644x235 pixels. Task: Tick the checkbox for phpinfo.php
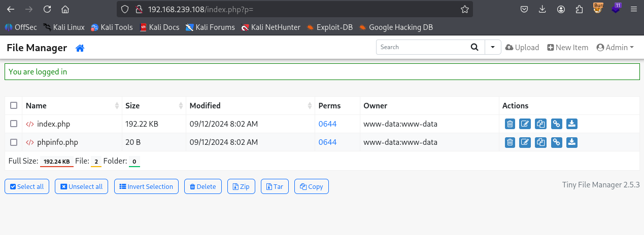[14, 142]
